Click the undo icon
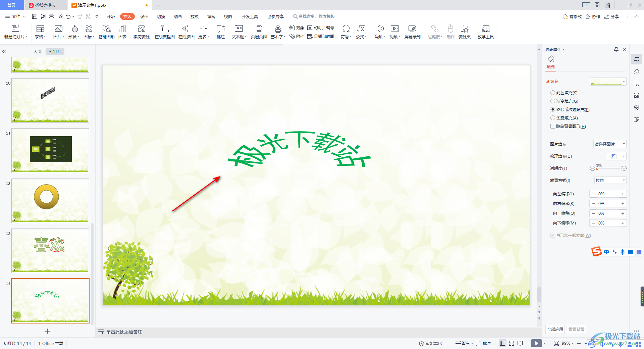The image size is (644, 349). [x=68, y=16]
